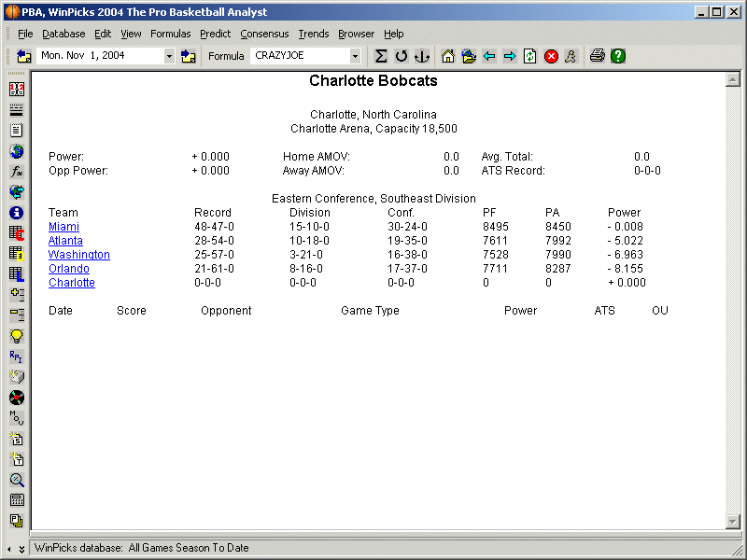Click the WinPicks database status bar text
Image resolution: width=747 pixels, height=560 pixels.
coord(142,548)
